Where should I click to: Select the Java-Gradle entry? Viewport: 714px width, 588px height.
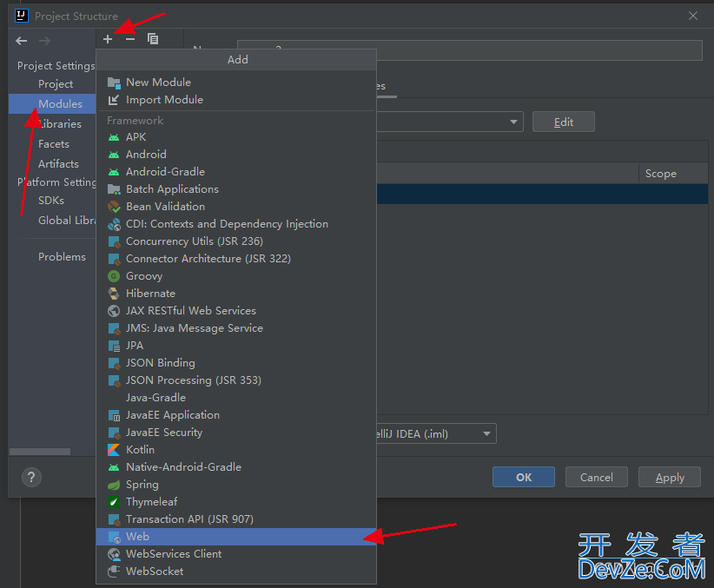pyautogui.click(x=236, y=398)
